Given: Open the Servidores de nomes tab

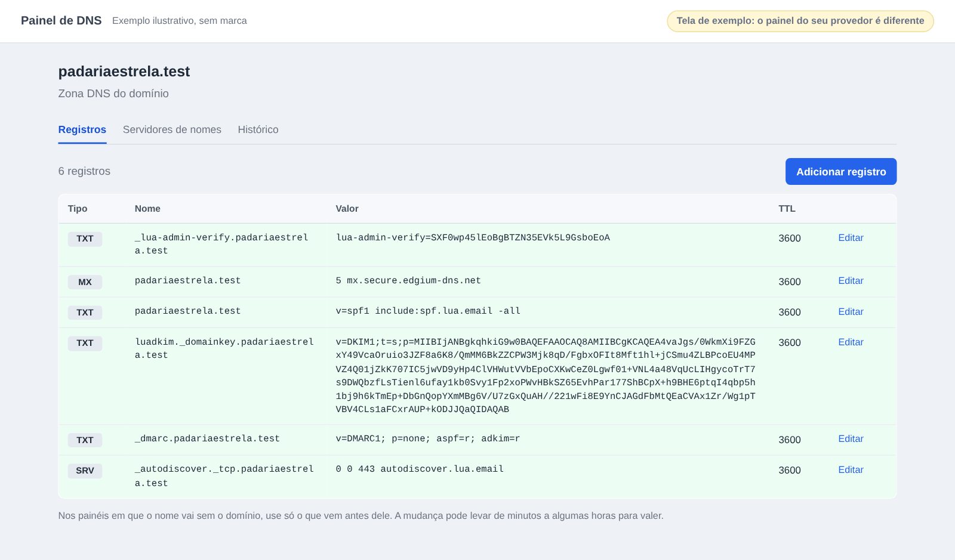Looking at the screenshot, I should click(x=172, y=129).
